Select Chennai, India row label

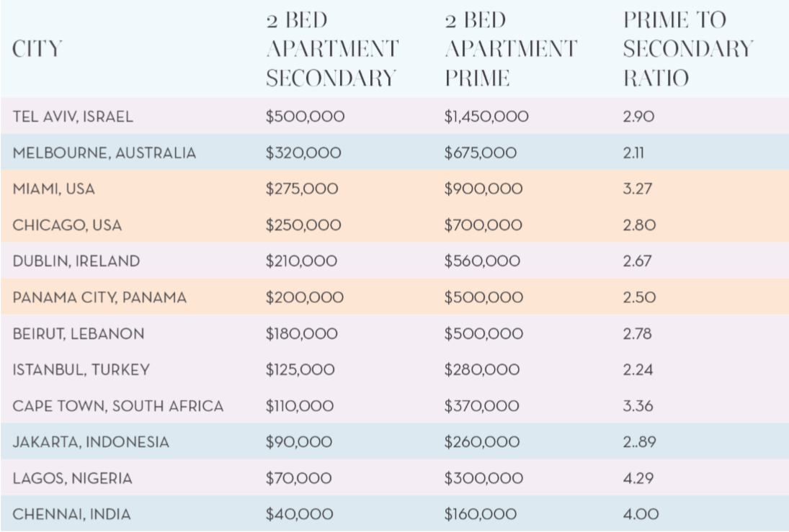pyautogui.click(x=72, y=514)
